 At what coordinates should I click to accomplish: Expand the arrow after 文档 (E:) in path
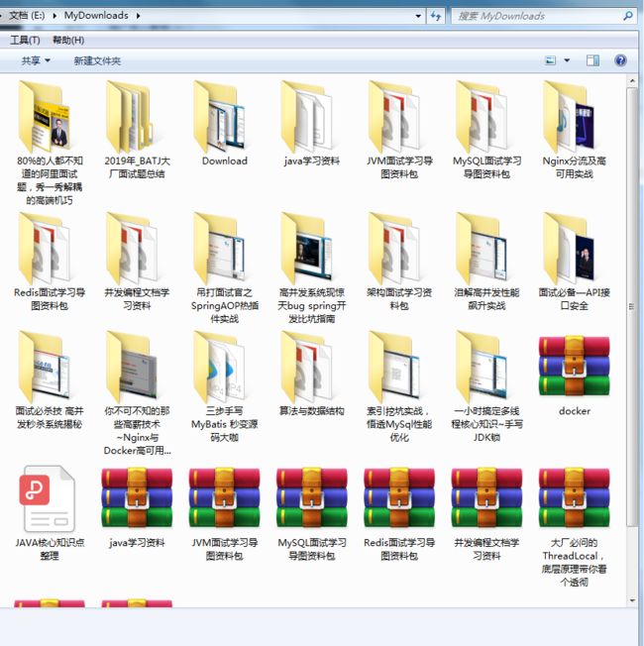coord(54,16)
